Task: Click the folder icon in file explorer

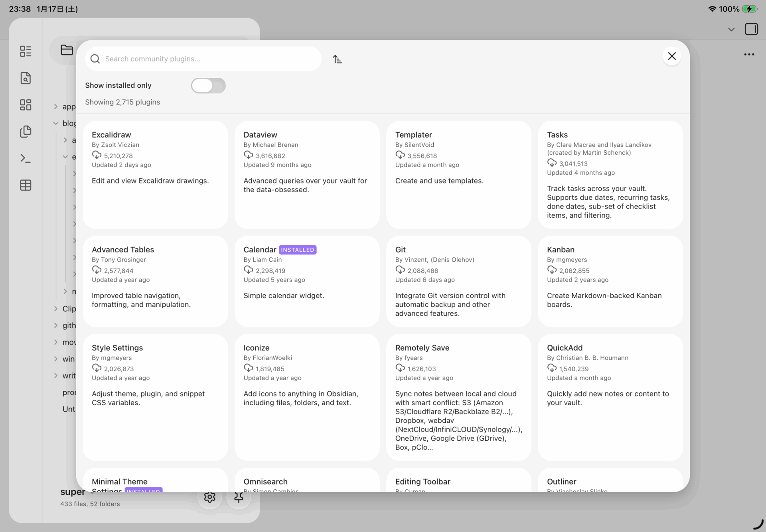Action: click(67, 50)
